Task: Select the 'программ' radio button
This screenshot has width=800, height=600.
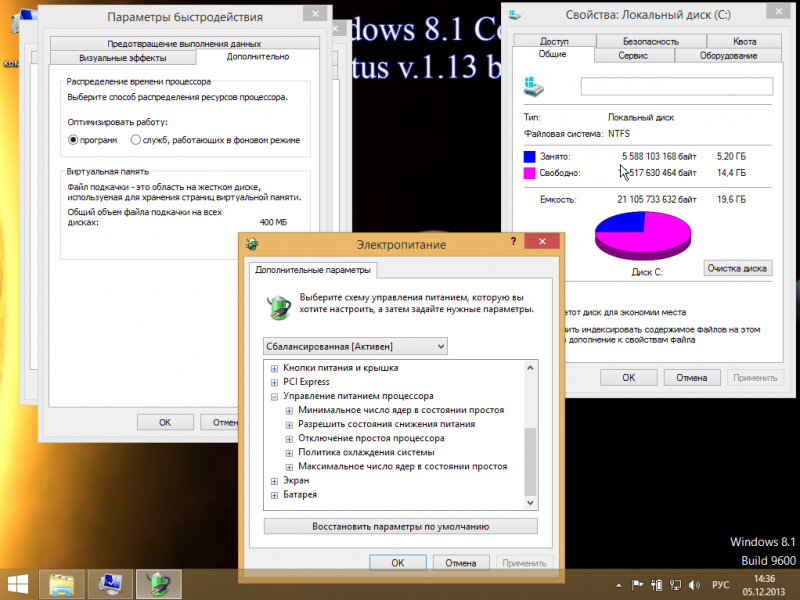Action: (x=73, y=140)
